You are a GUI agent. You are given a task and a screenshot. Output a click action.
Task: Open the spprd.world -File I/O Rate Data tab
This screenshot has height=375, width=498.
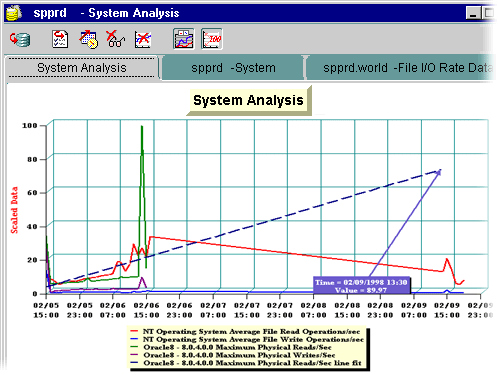[401, 68]
